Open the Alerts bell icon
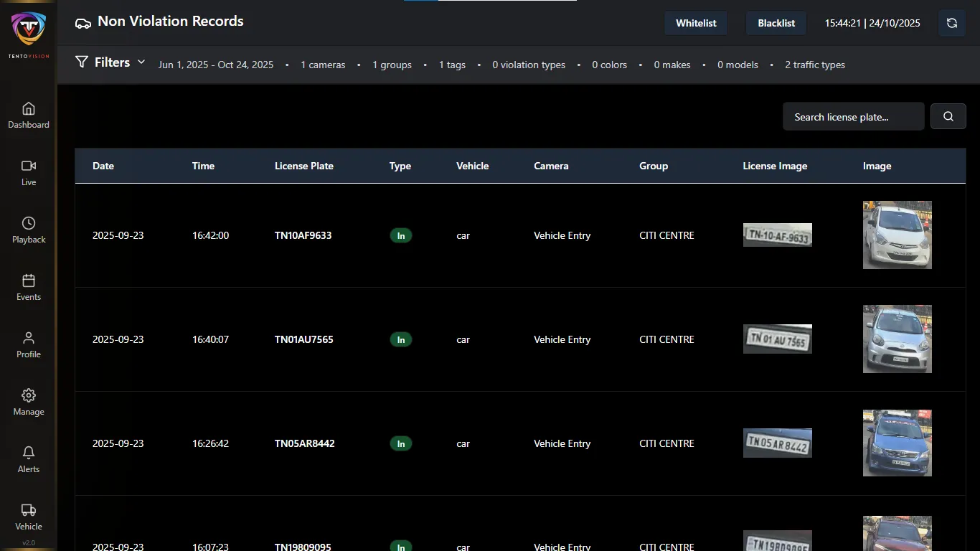Screen dimensions: 980x551 pyautogui.click(x=29, y=453)
